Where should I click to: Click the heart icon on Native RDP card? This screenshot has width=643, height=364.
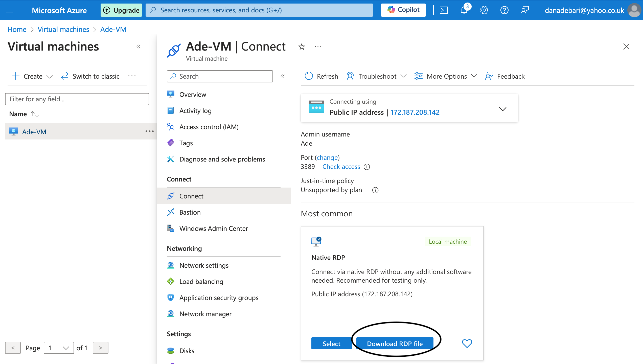pos(467,343)
